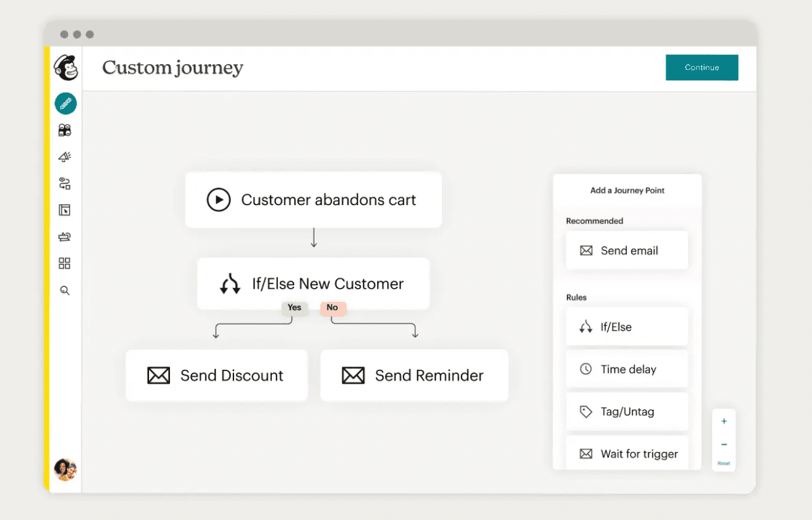Select the Send Reminder node
Screen dimensions: 812x520
(x=414, y=376)
